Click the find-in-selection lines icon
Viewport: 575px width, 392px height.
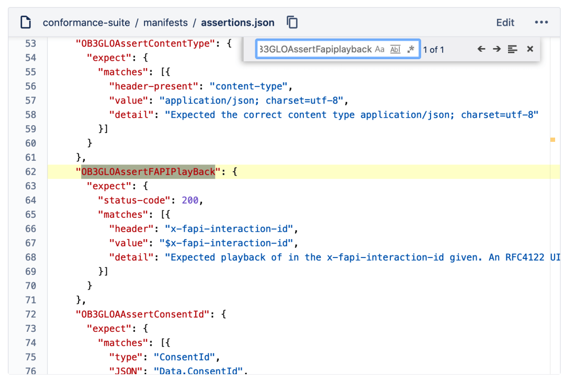point(513,49)
